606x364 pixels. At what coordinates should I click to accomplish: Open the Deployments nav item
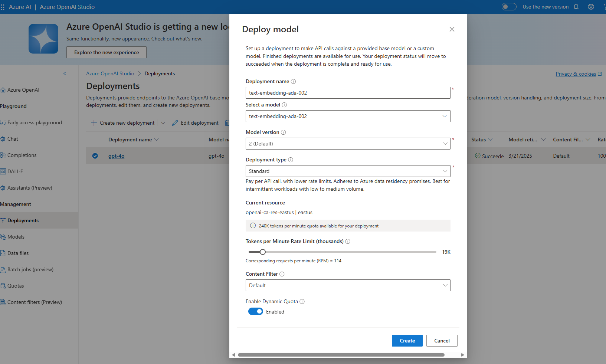pos(39,220)
